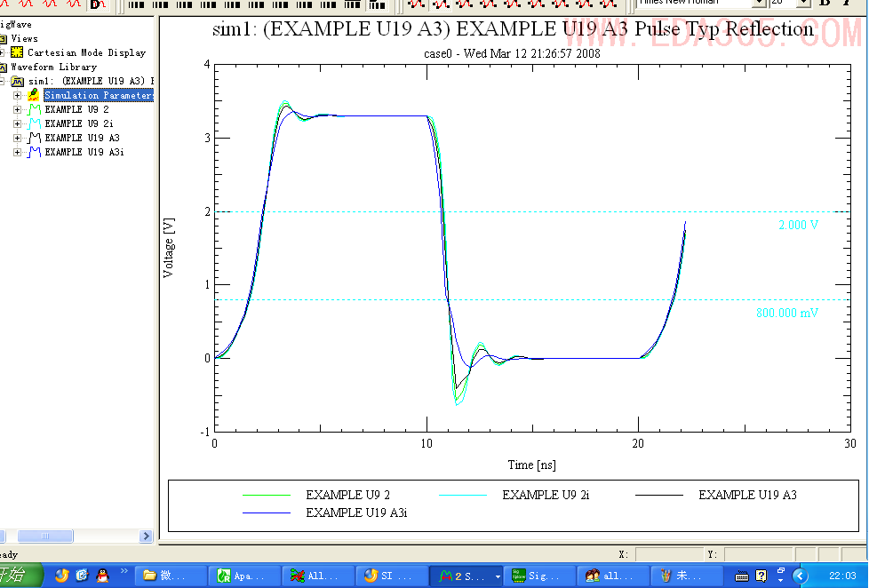The image size is (869, 588).
Task: Click the green waveform icon for EXAMPLE U9 2
Action: click(35, 109)
